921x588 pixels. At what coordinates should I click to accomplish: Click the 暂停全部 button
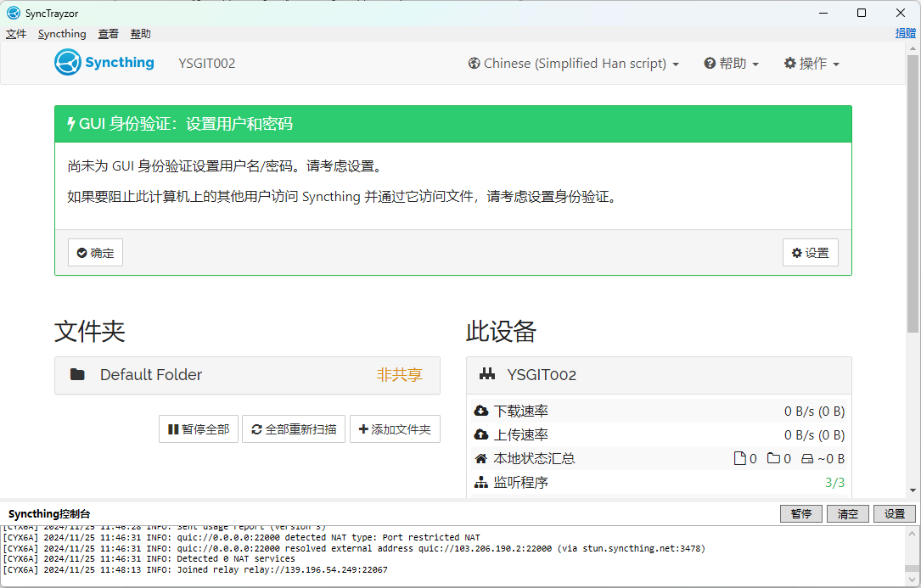coord(199,429)
